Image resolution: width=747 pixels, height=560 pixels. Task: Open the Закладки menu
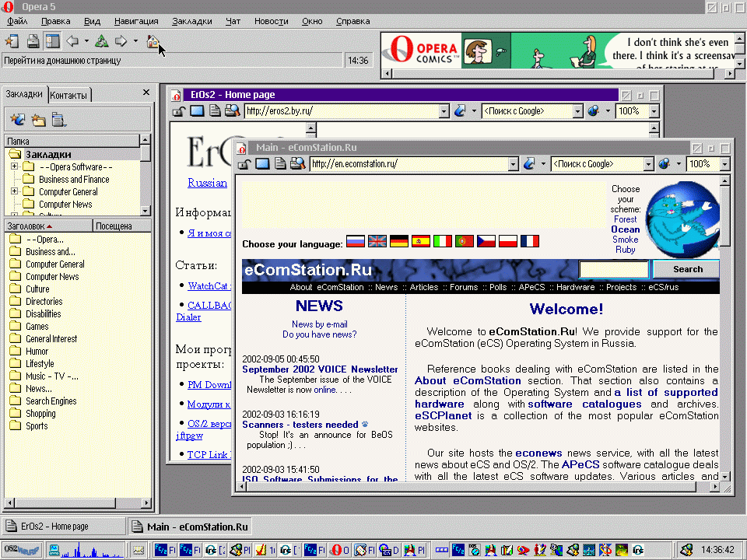click(x=192, y=21)
